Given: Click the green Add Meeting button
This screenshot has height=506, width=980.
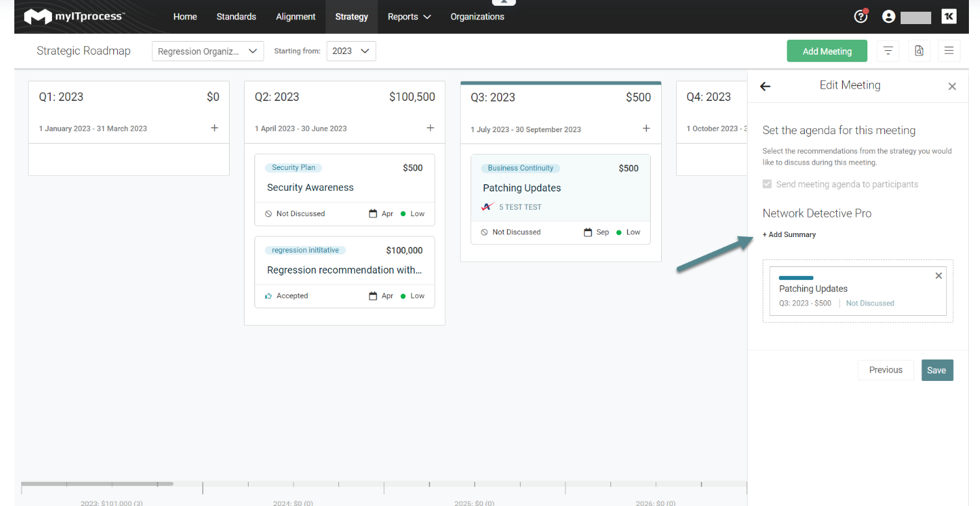Looking at the screenshot, I should tap(826, 51).
